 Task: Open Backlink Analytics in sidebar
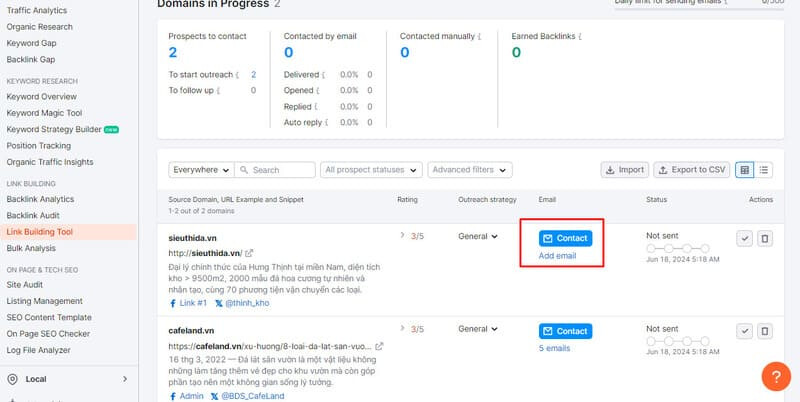point(40,199)
